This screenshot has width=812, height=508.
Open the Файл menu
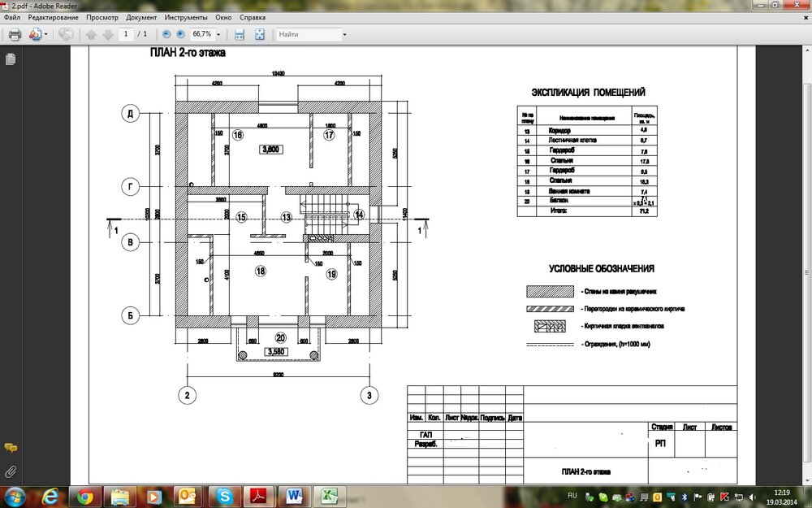[12, 17]
